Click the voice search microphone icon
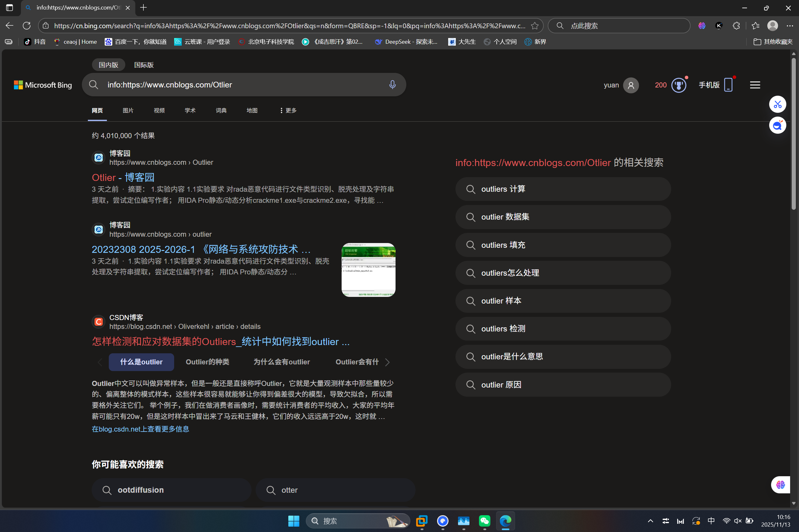The height and width of the screenshot is (532, 799). tap(392, 85)
